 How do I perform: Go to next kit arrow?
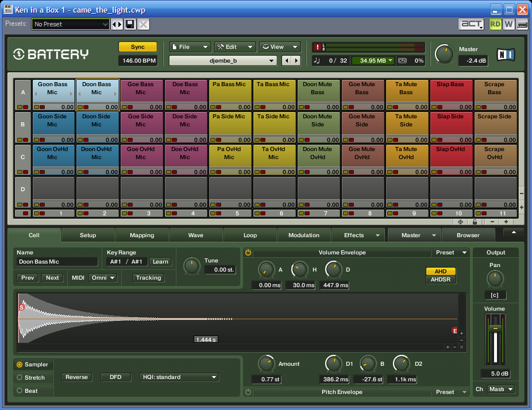pyautogui.click(x=296, y=61)
